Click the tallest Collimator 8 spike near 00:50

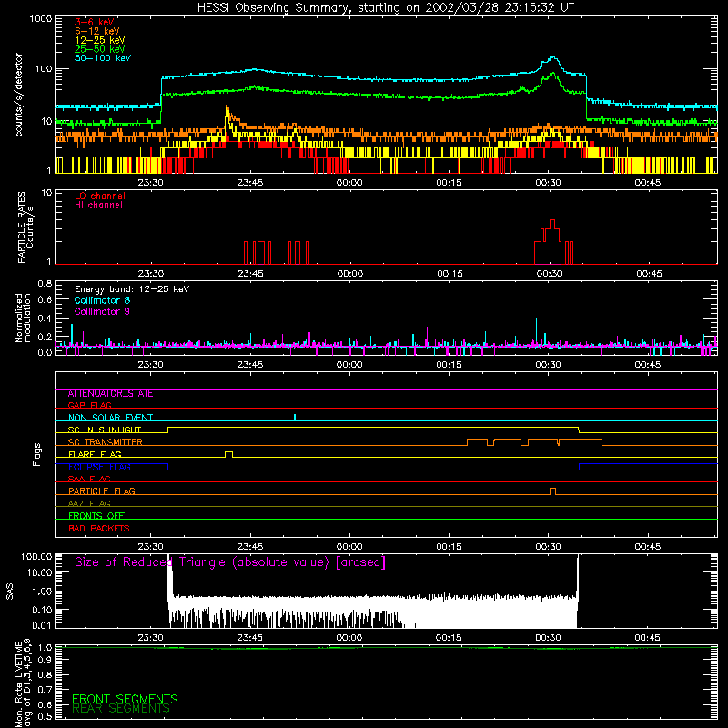(693, 316)
